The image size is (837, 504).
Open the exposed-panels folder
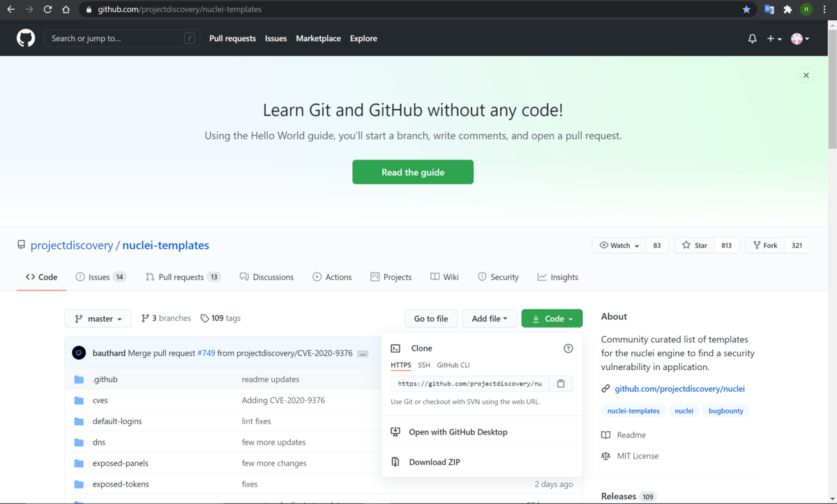[121, 463]
